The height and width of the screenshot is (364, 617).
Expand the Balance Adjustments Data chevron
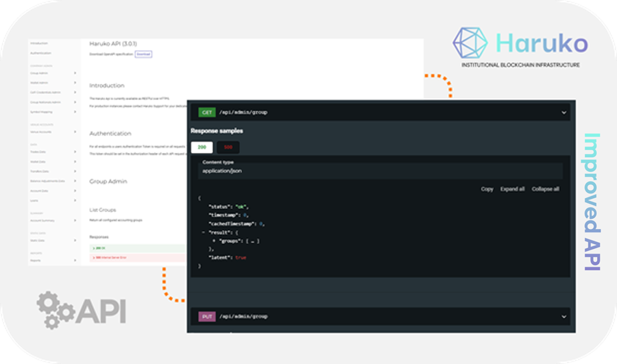75,181
